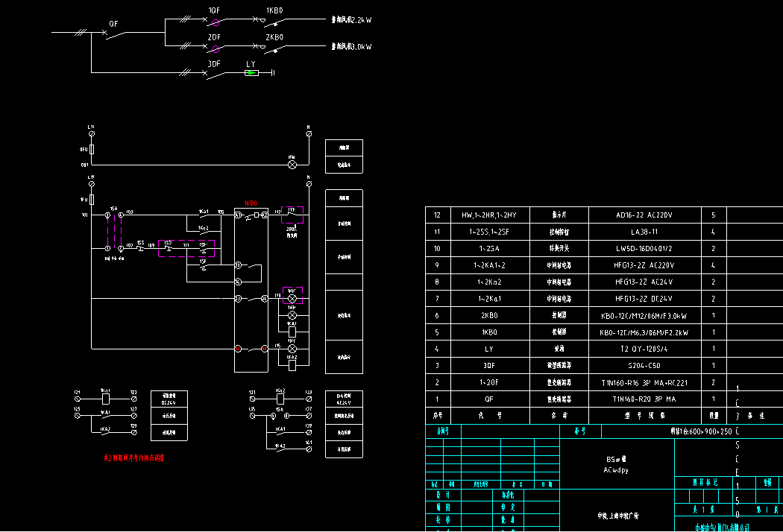
Task: Click the ACwdpy text in title block
Action: (x=616, y=470)
